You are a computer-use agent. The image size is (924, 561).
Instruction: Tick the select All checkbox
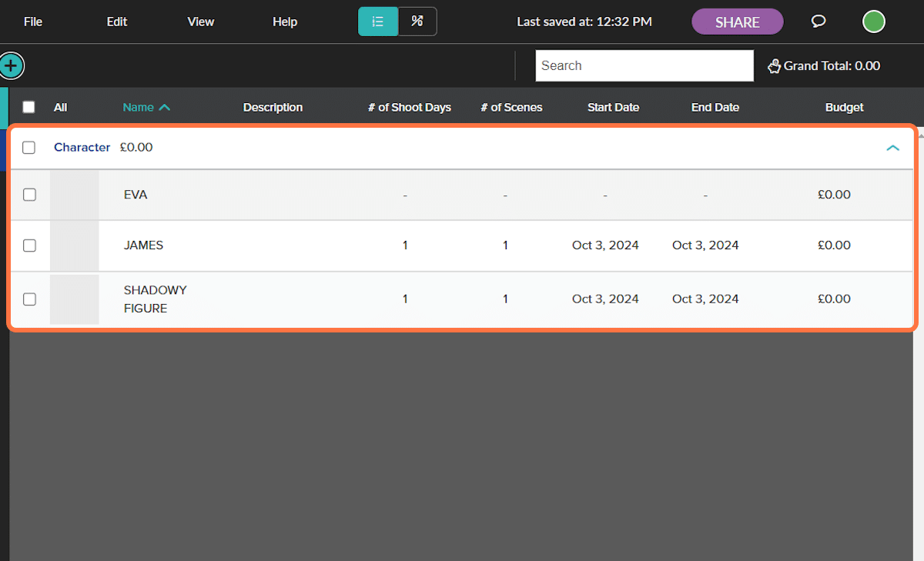(28, 108)
